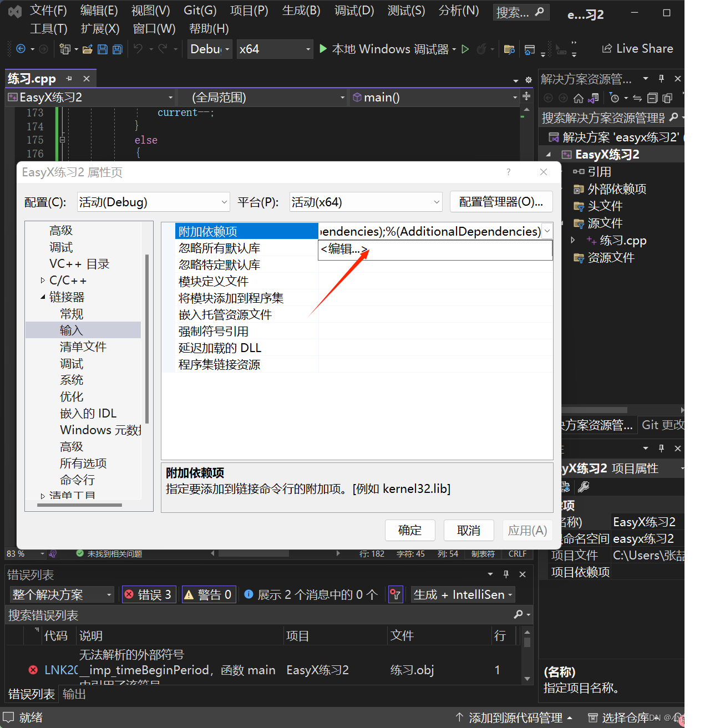The width and height of the screenshot is (715, 728).
Task: Open the 整个解决方案 scope dropdown
Action: coord(62,594)
